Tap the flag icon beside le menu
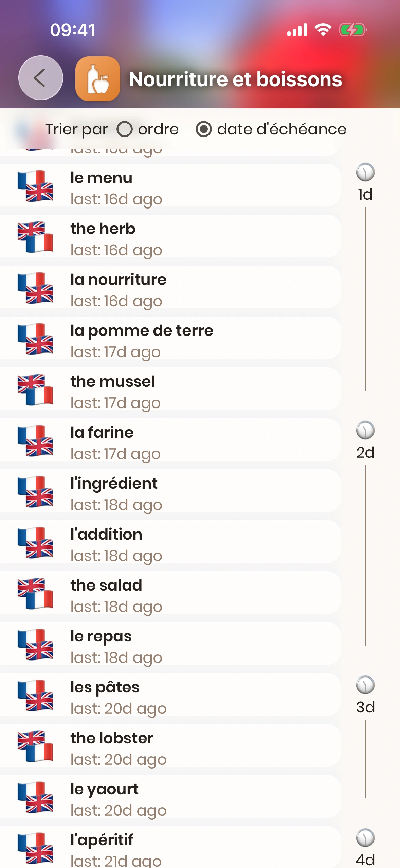This screenshot has width=400, height=868. (x=35, y=186)
